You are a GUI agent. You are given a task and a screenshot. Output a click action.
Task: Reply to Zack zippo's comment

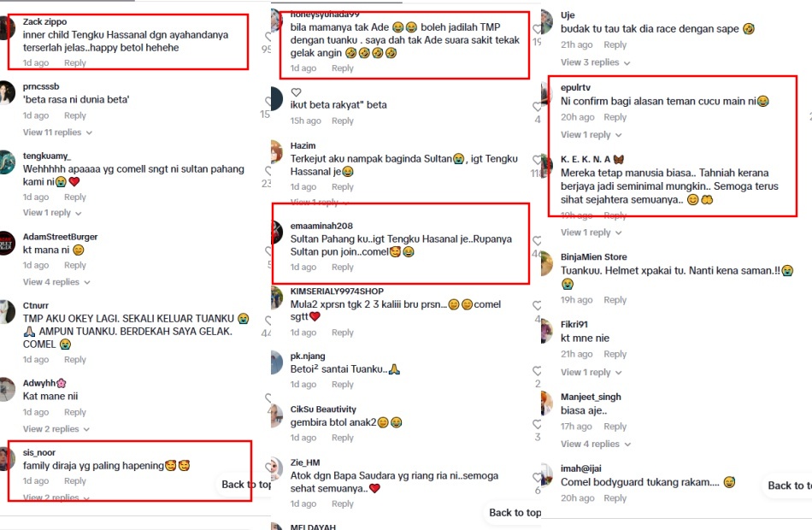click(75, 62)
